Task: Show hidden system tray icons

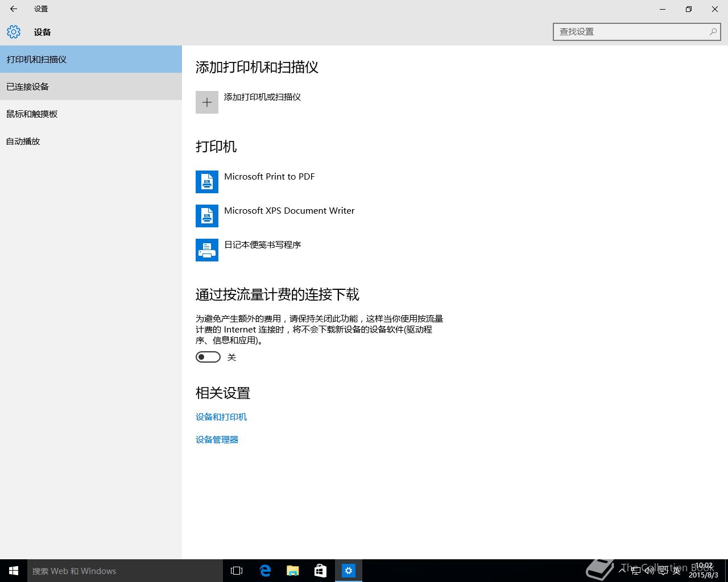Action: [x=622, y=571]
